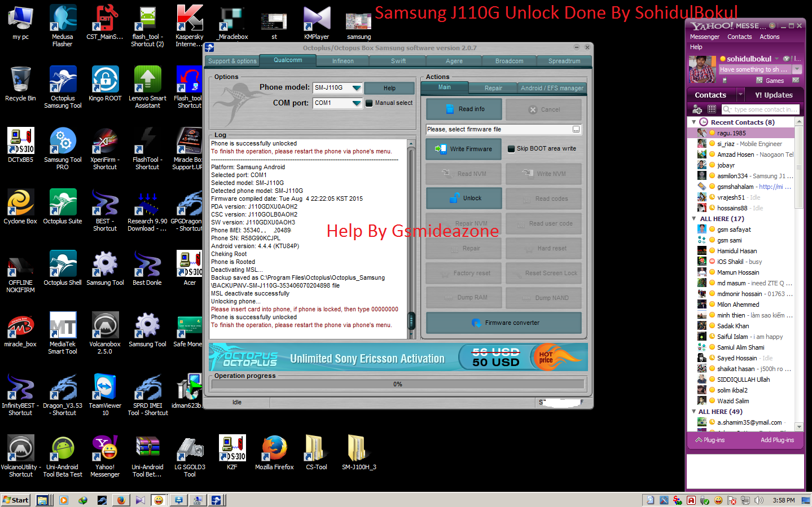Click browse icon in firmware file field

coord(576,130)
